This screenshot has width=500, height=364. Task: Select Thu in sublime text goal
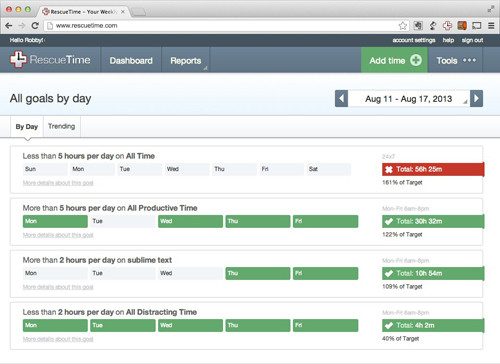click(x=258, y=273)
